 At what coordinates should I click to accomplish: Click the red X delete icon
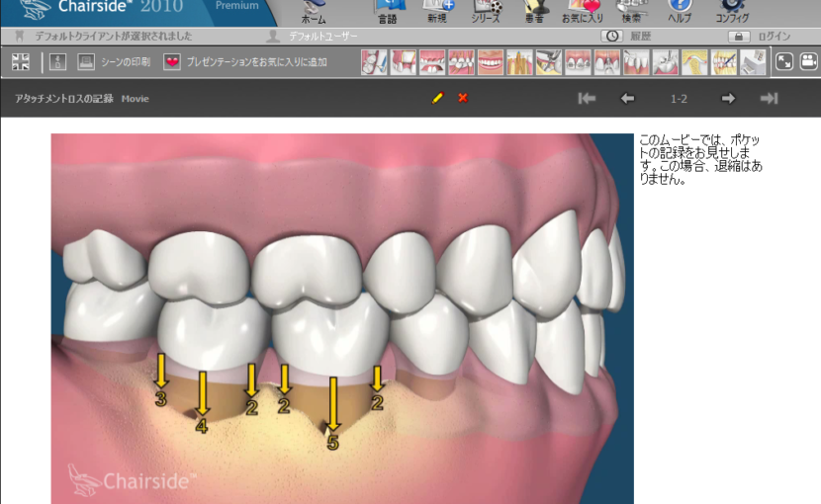click(463, 98)
